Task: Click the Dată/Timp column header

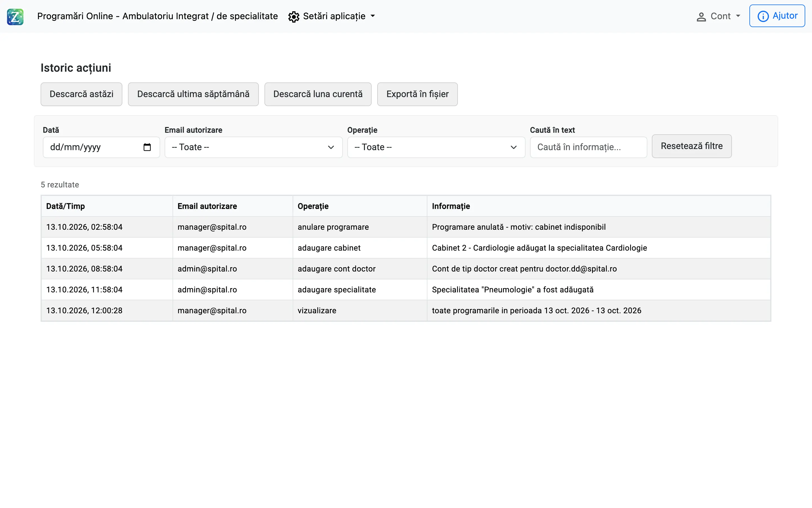Action: [107, 206]
